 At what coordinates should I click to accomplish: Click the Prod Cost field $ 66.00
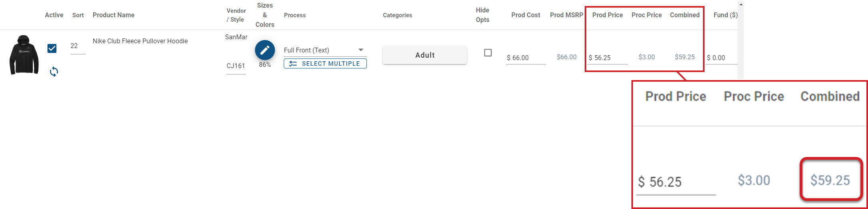point(525,58)
